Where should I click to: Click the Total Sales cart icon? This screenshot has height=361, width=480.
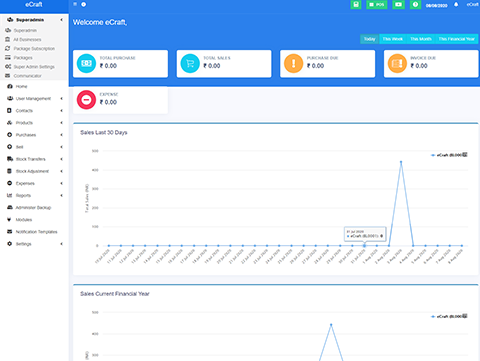tap(190, 63)
